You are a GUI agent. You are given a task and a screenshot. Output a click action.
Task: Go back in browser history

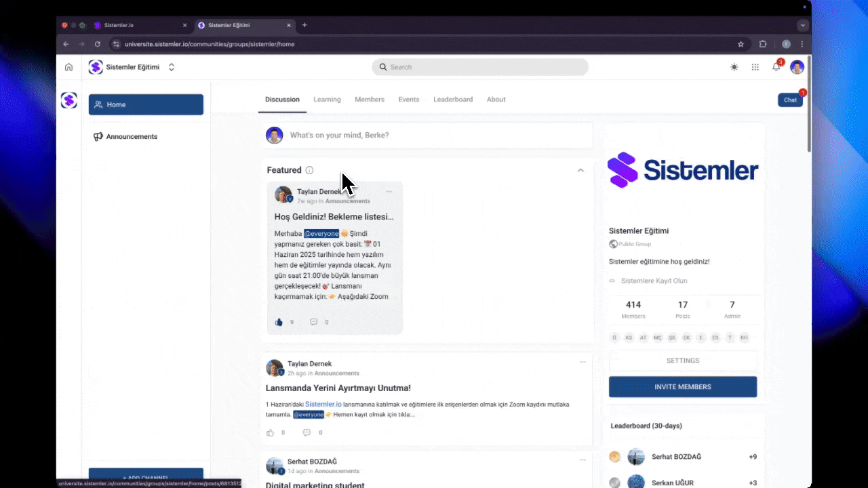pyautogui.click(x=66, y=44)
